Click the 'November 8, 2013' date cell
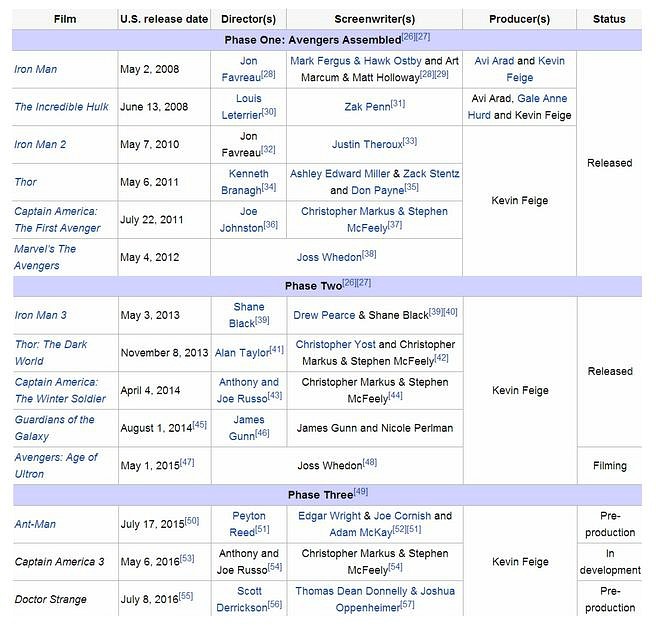 (164, 353)
